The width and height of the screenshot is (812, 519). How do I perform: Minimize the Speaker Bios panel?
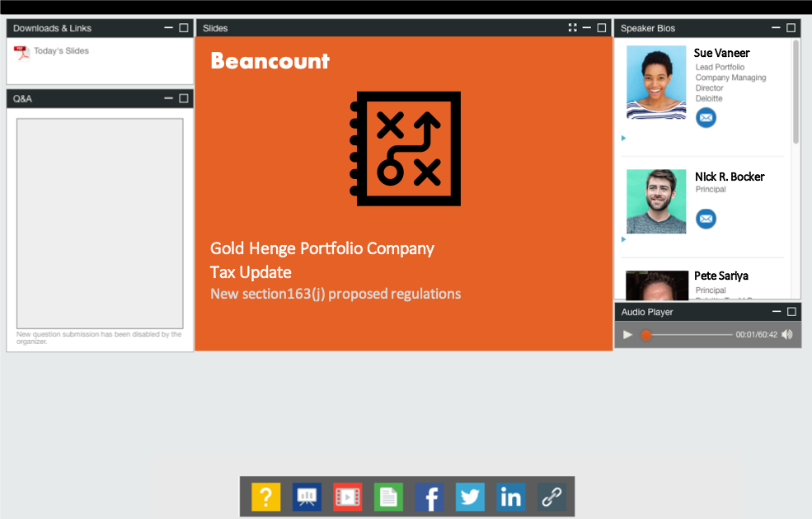pos(776,28)
